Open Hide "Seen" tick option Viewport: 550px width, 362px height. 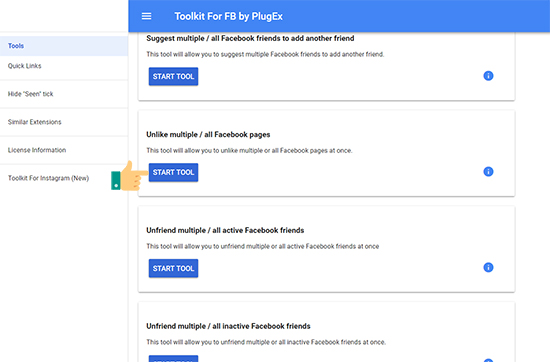pos(64,94)
